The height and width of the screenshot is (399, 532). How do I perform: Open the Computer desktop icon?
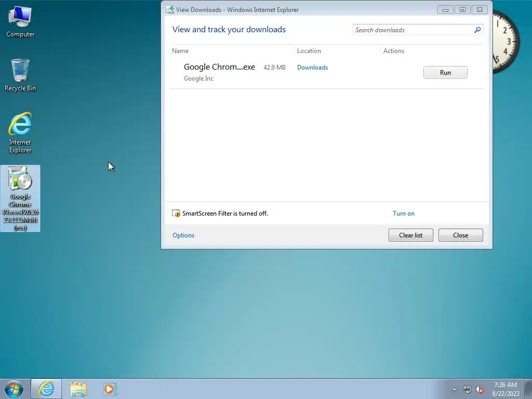point(20,22)
